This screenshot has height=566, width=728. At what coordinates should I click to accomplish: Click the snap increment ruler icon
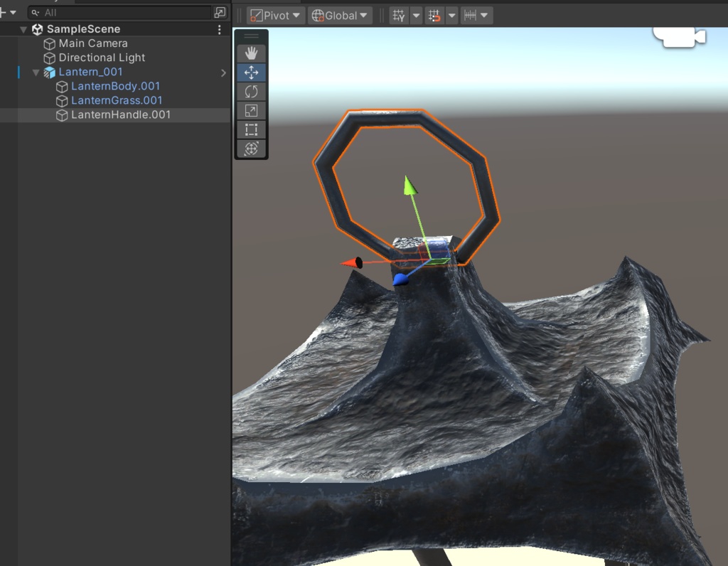[470, 16]
